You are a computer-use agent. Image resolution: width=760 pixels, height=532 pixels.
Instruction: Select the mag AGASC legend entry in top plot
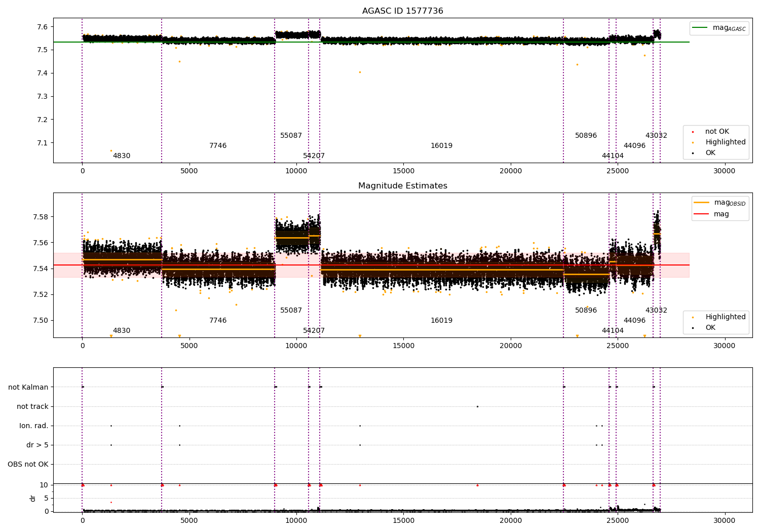coord(719,28)
